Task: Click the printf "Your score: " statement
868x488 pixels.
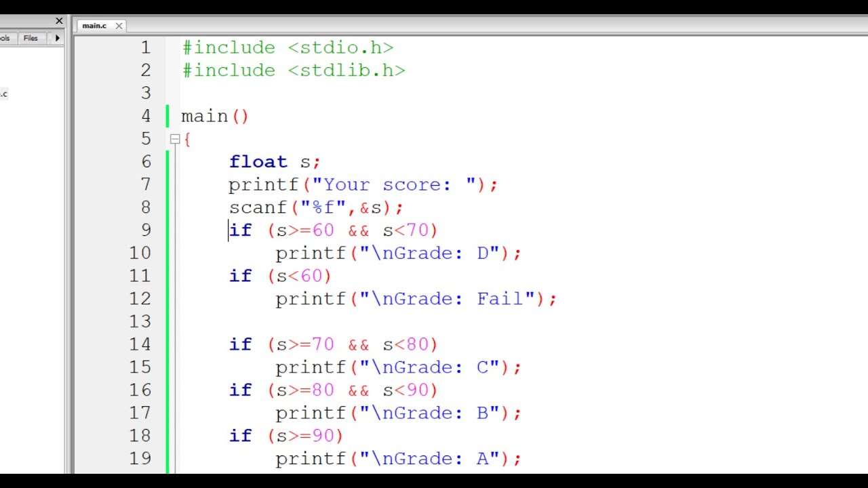Action: point(363,185)
